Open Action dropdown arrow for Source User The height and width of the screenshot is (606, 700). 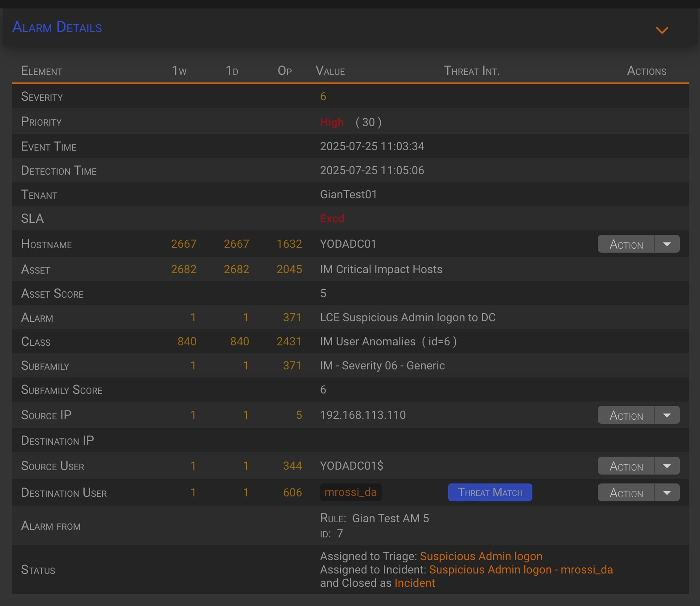pyautogui.click(x=667, y=466)
